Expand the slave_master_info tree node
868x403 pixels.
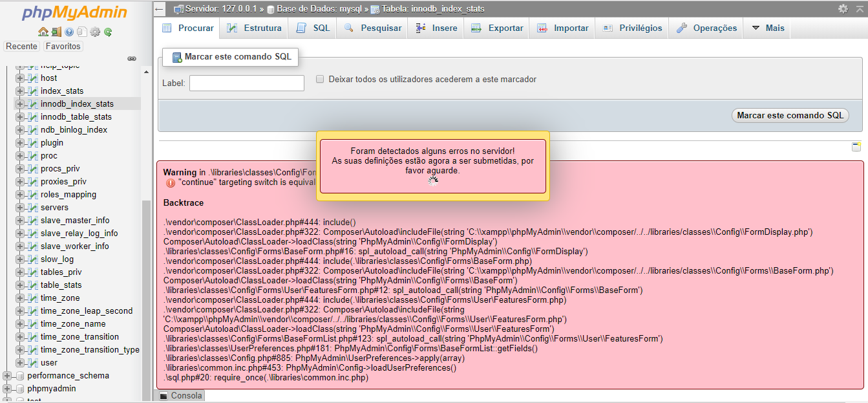pos(20,220)
